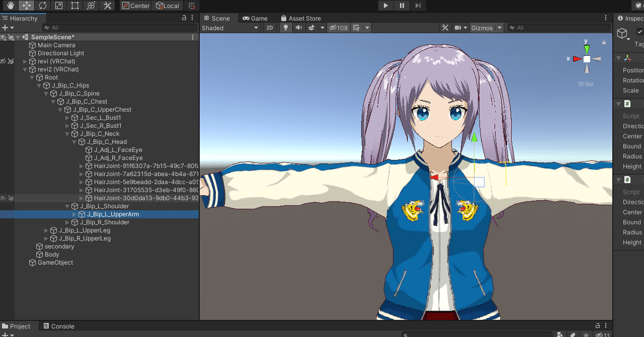Open the grid settings dropdown arrow
644x337 pixels.
[x=367, y=28]
